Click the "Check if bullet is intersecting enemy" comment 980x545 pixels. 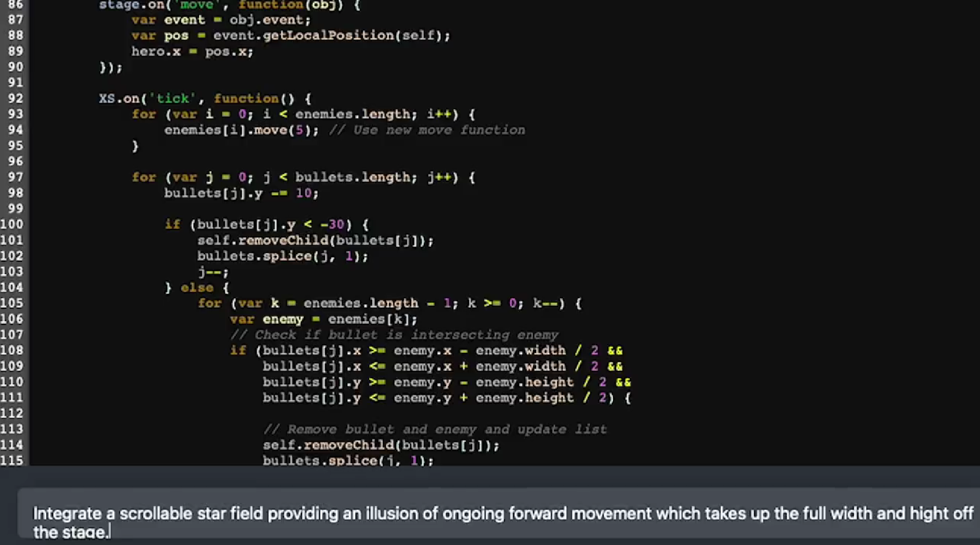point(394,335)
